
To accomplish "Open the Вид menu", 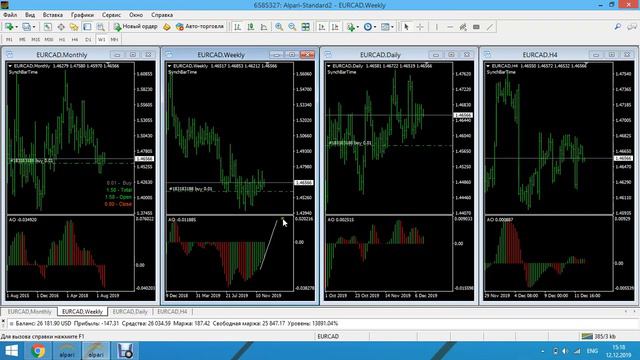I will coord(30,15).
